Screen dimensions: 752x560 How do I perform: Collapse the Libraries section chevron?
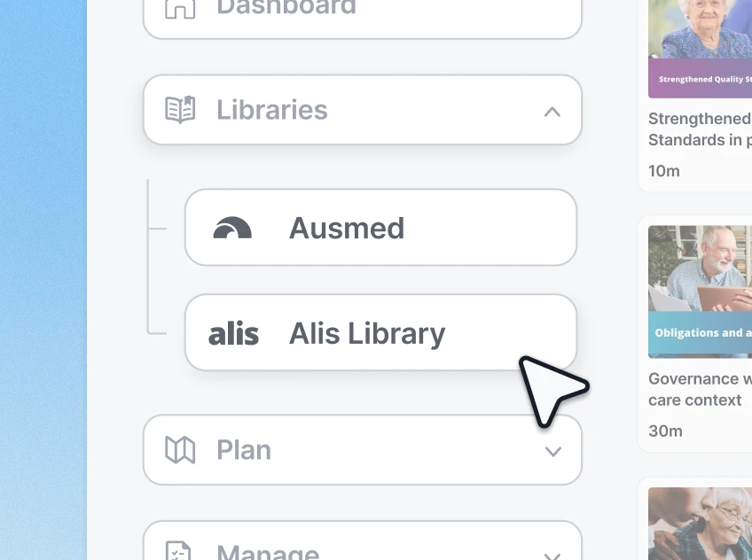tap(552, 112)
